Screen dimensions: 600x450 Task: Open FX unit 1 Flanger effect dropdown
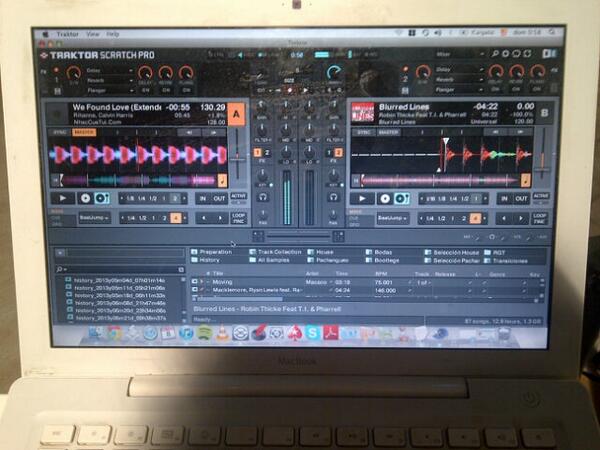tap(109, 90)
